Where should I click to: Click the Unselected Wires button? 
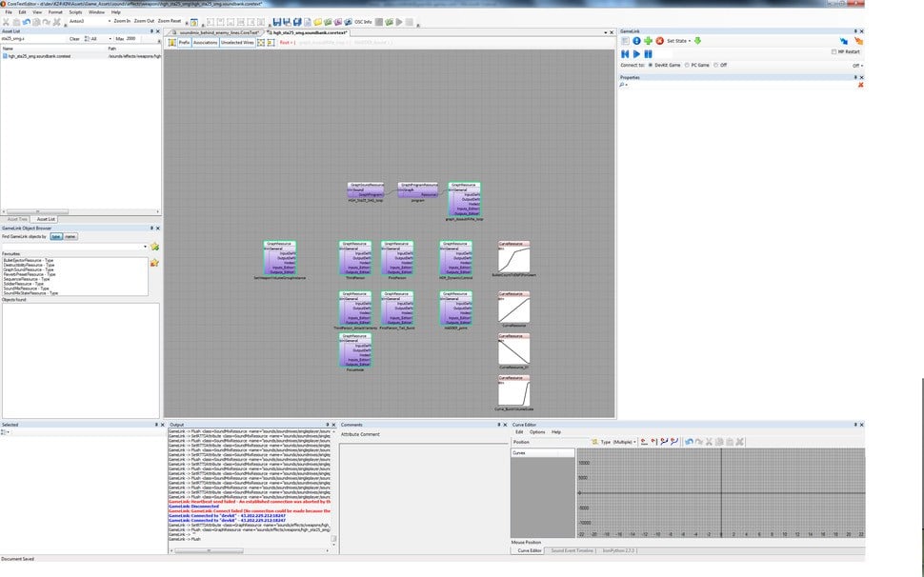click(x=237, y=43)
